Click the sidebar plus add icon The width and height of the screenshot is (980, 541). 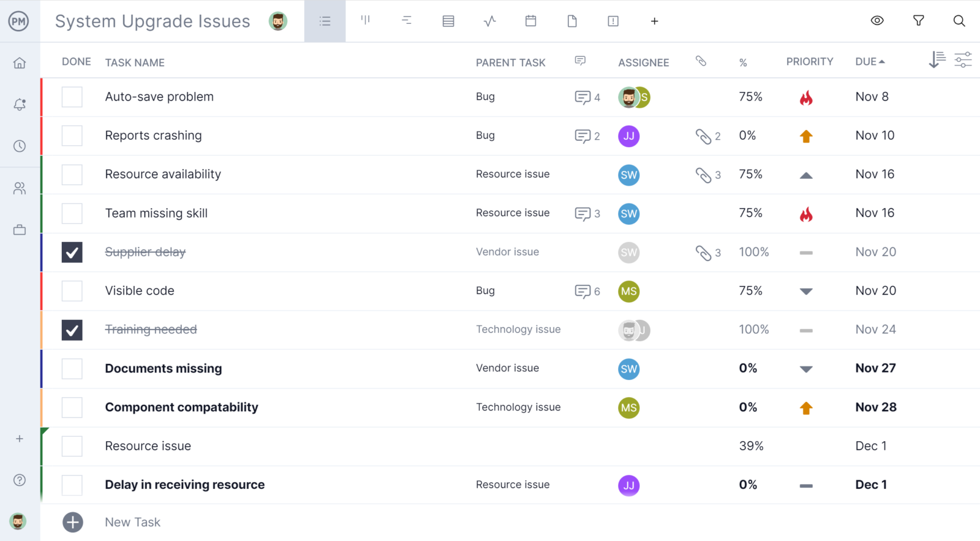(x=20, y=439)
